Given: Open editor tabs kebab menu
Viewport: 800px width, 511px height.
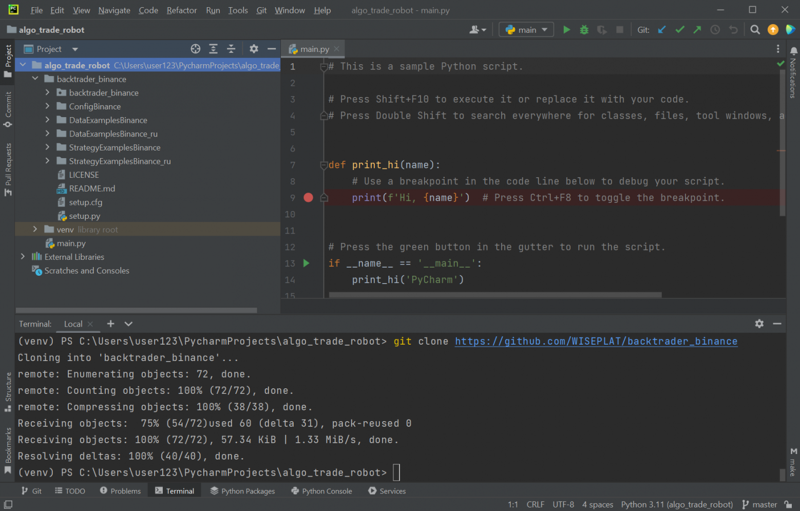Looking at the screenshot, I should point(778,49).
